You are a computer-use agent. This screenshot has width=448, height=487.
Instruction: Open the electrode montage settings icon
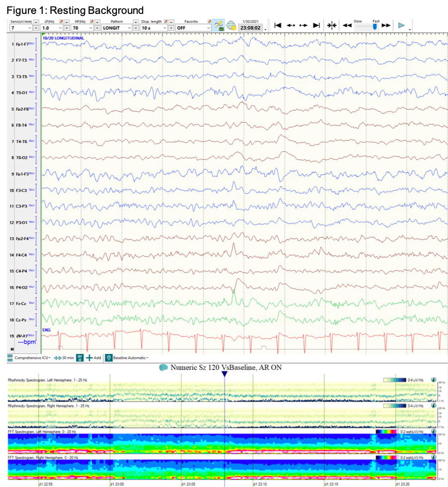point(231,26)
